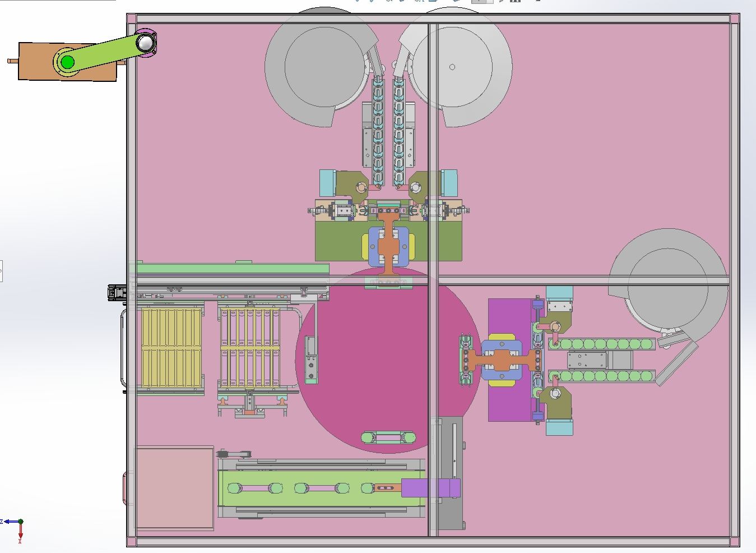Click the left yellow block beside the blue slide
This screenshot has width=756, height=553.
point(365,247)
